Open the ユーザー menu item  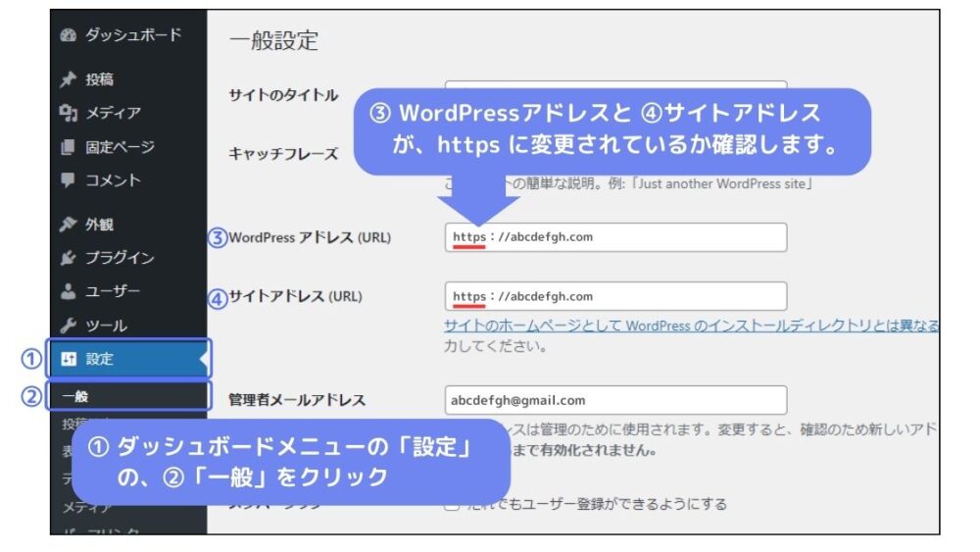(128, 291)
